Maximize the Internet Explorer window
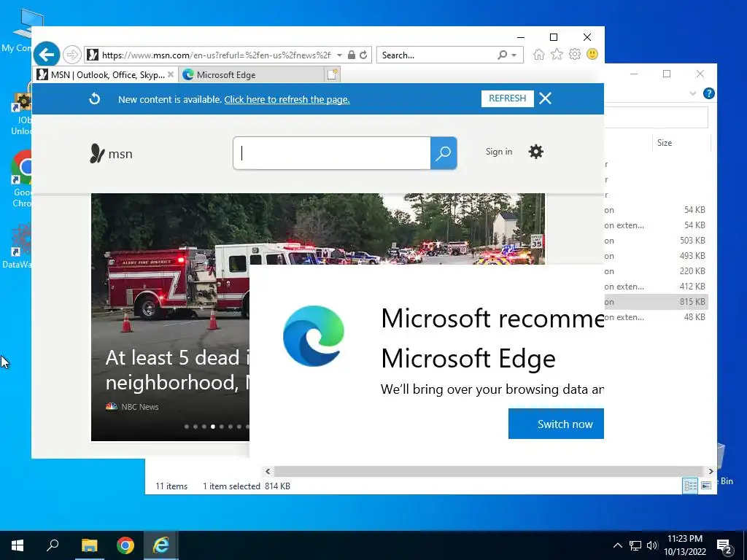The height and width of the screenshot is (560, 747). pyautogui.click(x=554, y=37)
